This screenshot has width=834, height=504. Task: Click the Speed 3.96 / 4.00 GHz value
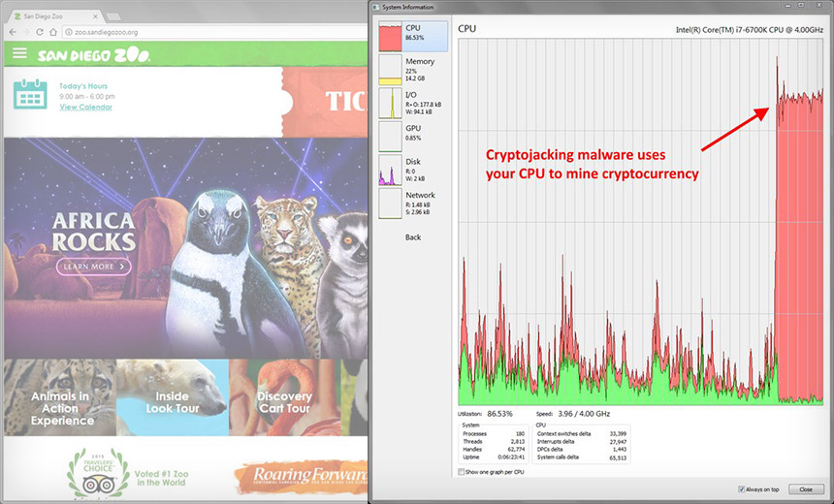(584, 414)
